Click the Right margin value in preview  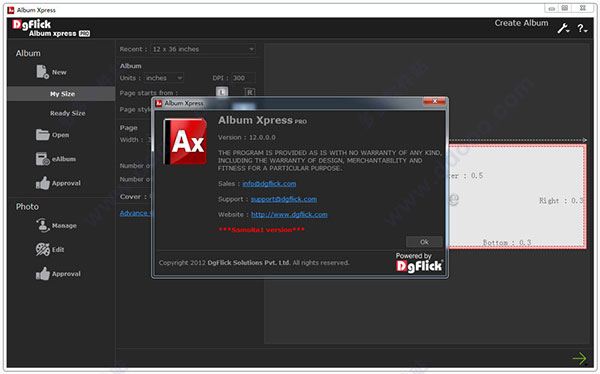pos(561,201)
